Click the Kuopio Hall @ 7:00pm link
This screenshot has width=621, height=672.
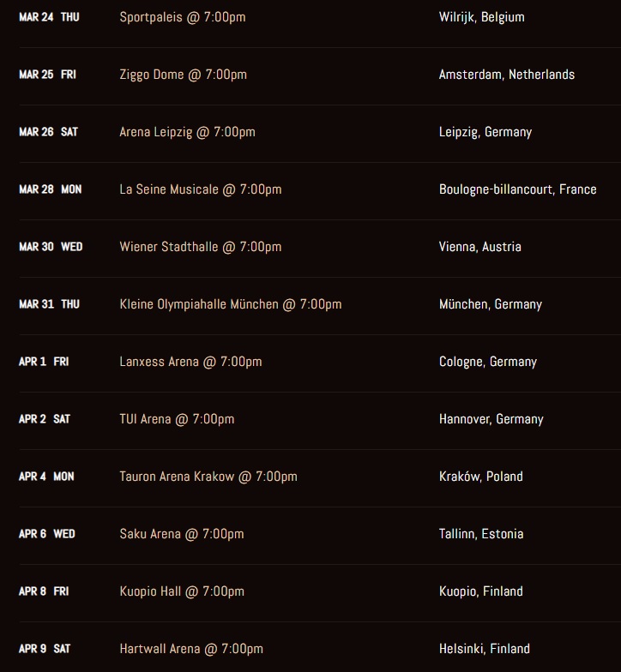[x=182, y=591]
